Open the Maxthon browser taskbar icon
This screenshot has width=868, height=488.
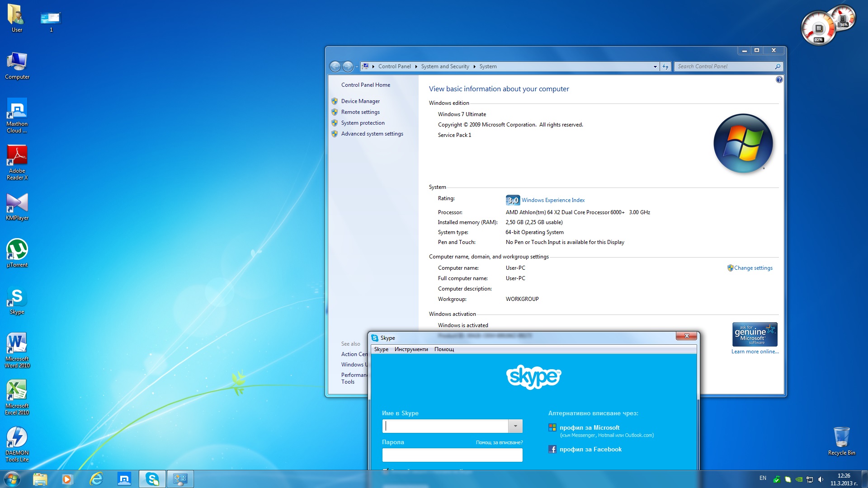(124, 479)
